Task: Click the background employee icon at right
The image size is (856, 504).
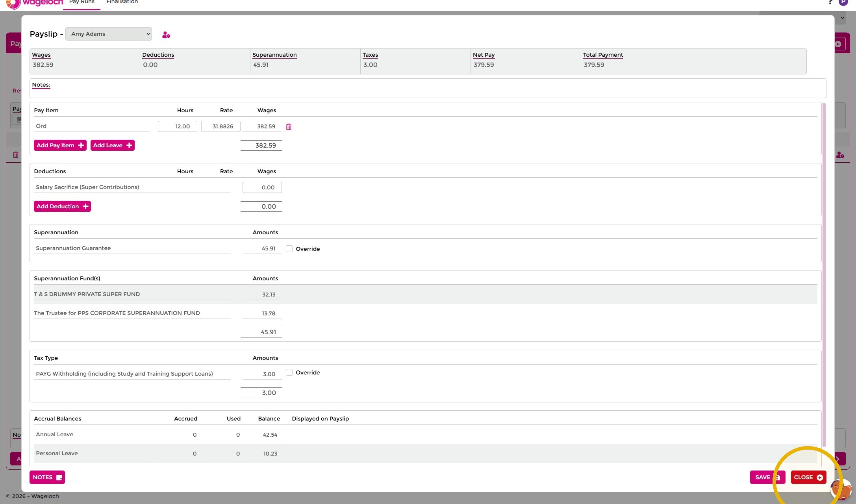Action: tap(840, 155)
